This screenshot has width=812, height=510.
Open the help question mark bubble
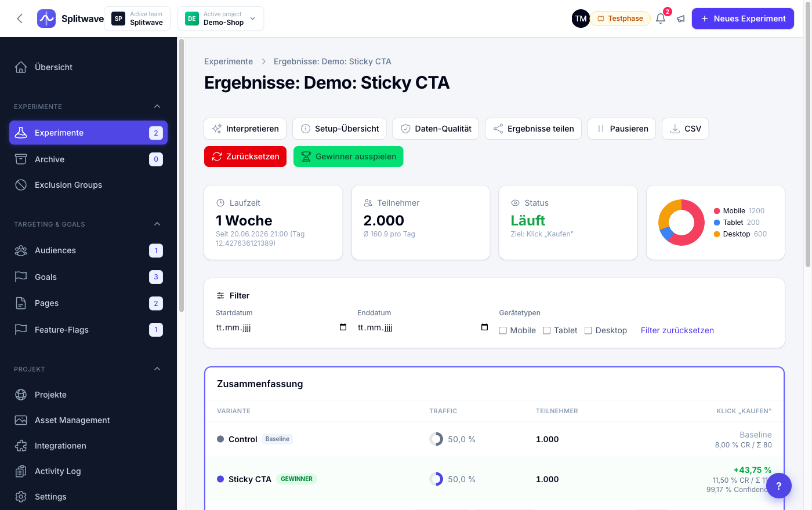(779, 486)
